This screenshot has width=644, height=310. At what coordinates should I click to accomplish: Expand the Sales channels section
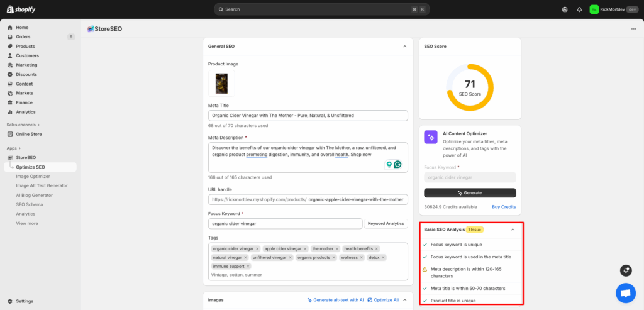tap(38, 125)
